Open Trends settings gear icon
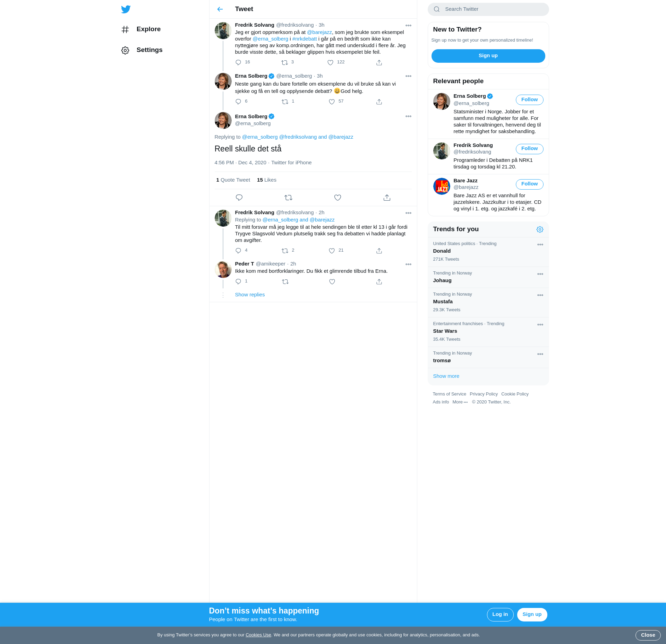 coord(540,229)
